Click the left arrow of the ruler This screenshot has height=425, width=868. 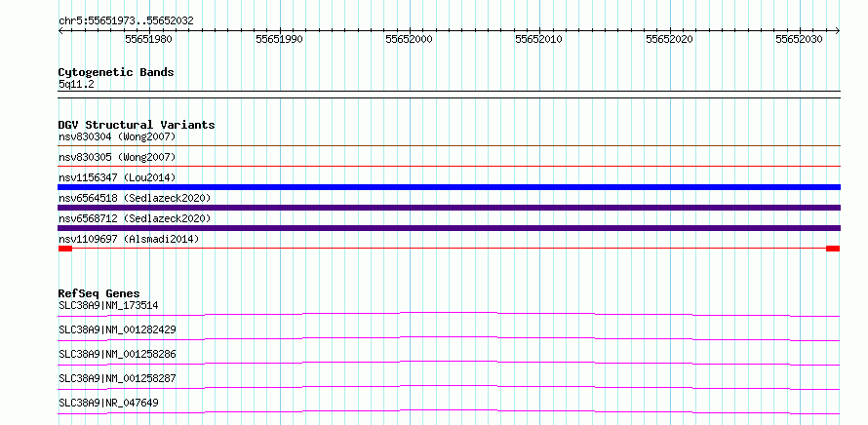pos(60,31)
